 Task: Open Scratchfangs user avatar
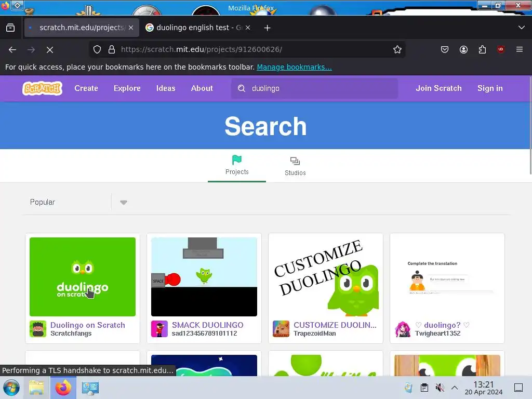point(38,329)
